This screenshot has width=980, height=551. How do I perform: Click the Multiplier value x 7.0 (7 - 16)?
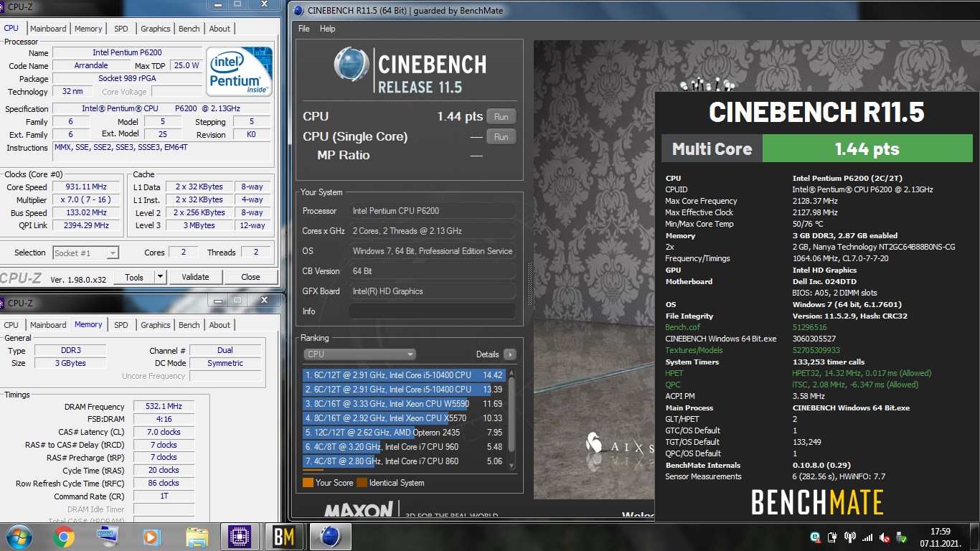pyautogui.click(x=86, y=199)
